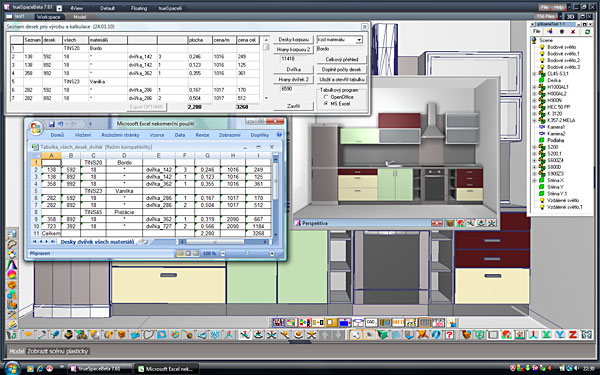Switch to the Model tab
Screen dimensions: 600x375
pos(80,17)
